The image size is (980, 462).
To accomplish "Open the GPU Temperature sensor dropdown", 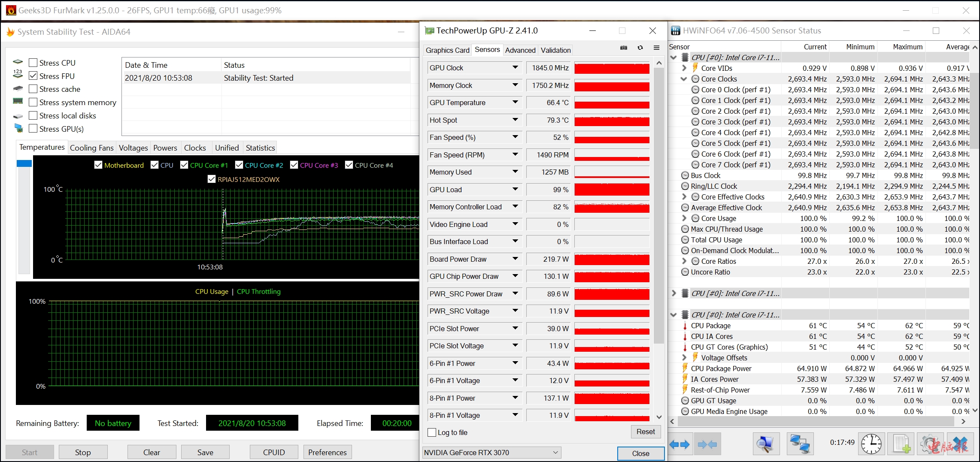I will [x=515, y=103].
